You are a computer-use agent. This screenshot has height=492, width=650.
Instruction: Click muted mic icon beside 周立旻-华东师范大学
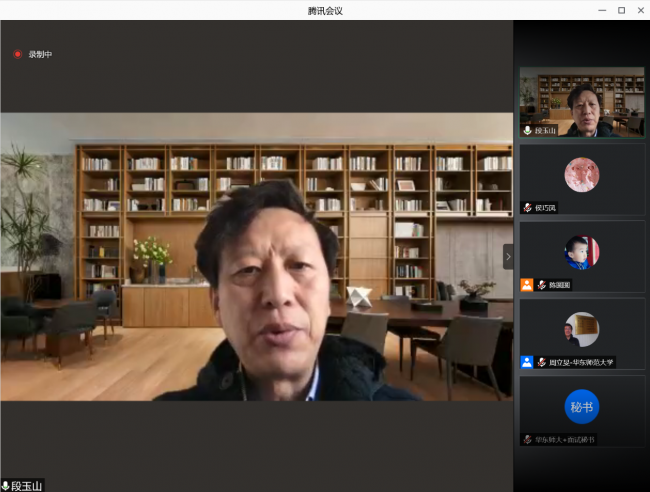click(x=541, y=362)
